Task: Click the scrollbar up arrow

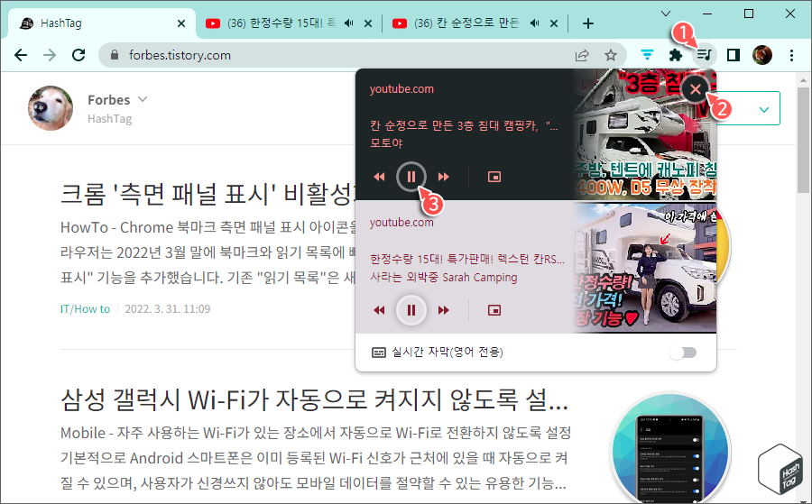Action: 803,80
